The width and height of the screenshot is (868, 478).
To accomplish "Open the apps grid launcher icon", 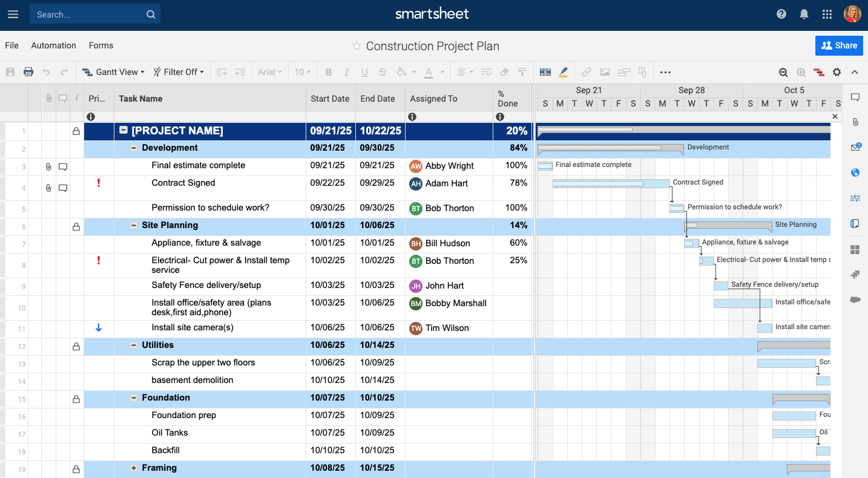I will (827, 15).
